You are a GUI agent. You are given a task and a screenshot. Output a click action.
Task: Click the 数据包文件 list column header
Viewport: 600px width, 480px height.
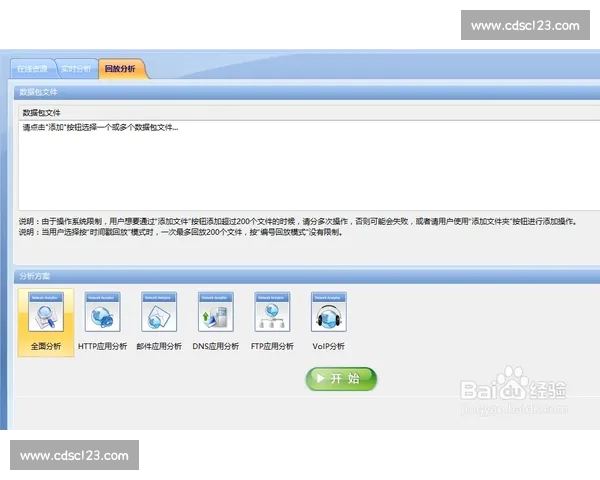point(309,113)
